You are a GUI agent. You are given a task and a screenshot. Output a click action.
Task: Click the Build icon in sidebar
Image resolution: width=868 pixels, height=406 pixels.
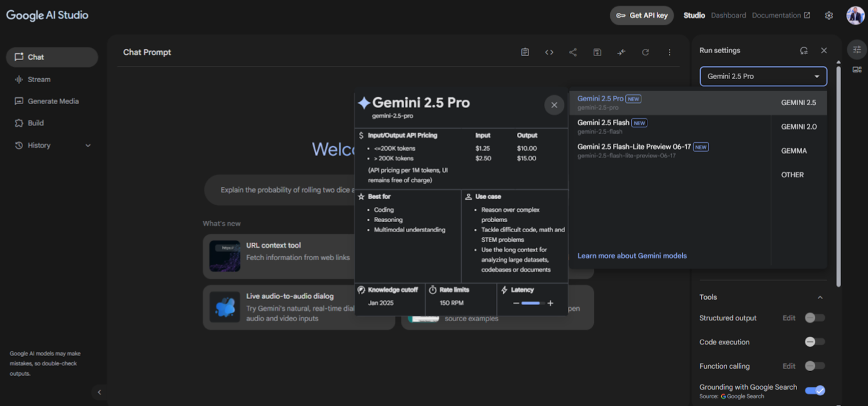(x=19, y=123)
